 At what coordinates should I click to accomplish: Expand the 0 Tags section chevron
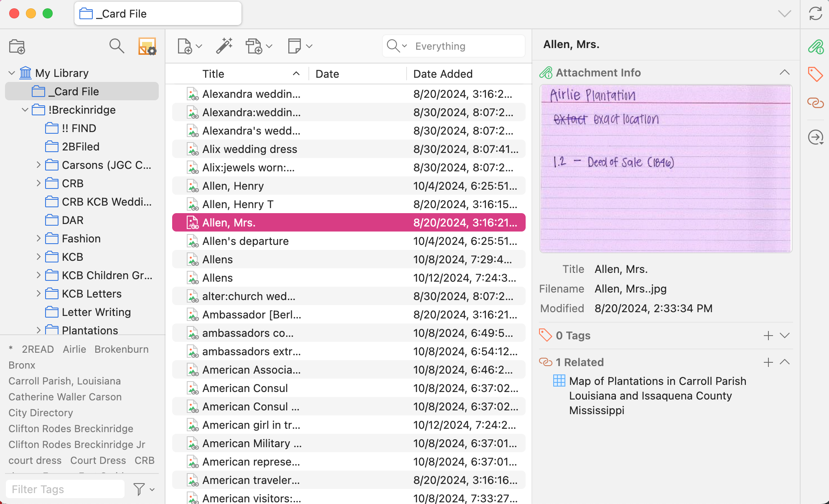coord(784,336)
